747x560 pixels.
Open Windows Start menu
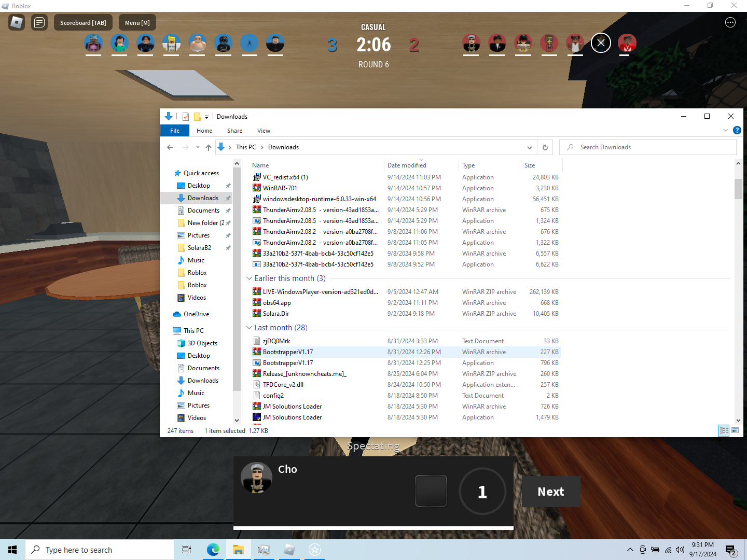pos(12,550)
